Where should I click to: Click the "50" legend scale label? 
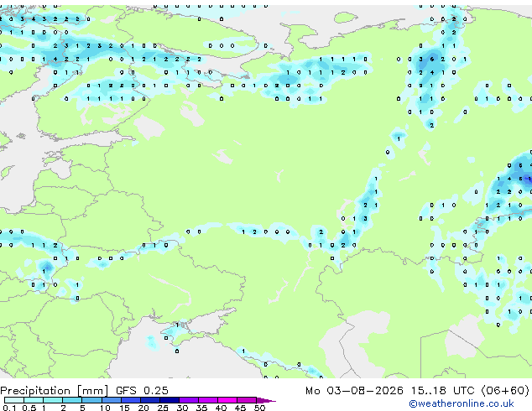260,408
